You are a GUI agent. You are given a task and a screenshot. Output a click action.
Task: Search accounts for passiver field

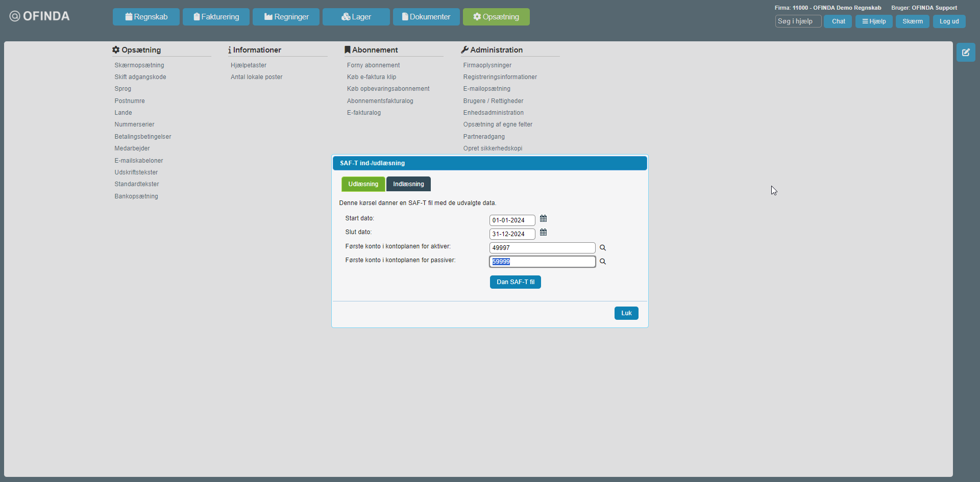point(603,262)
